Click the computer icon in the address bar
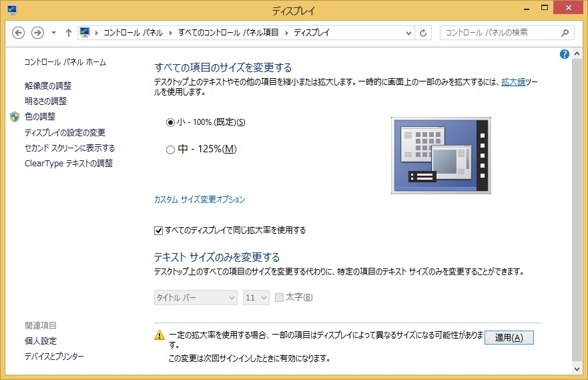 [85, 32]
